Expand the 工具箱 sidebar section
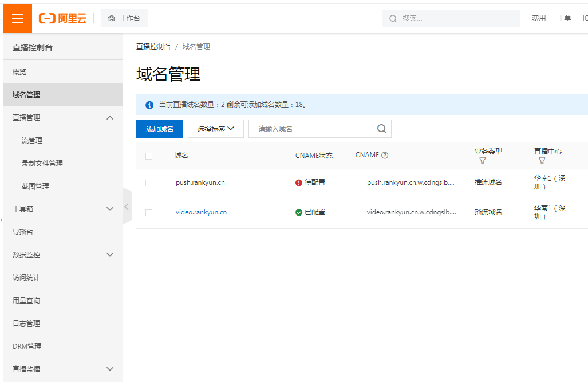This screenshot has height=382, width=588. [x=110, y=209]
